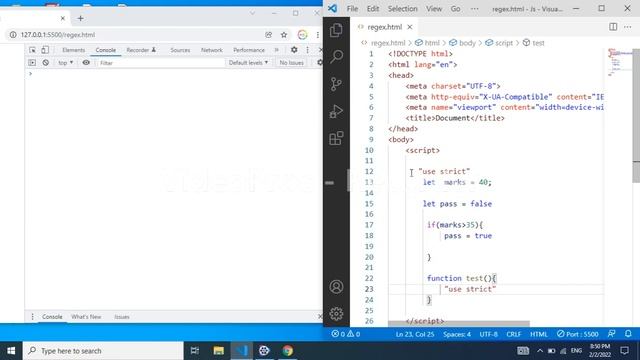640x360 pixels.
Task: Open the VS Code Explorer panel
Action: [336, 30]
